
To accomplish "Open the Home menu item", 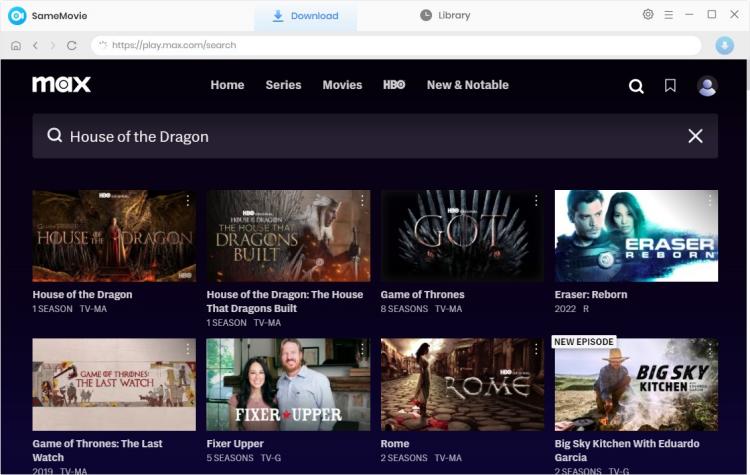I will pyautogui.click(x=227, y=85).
